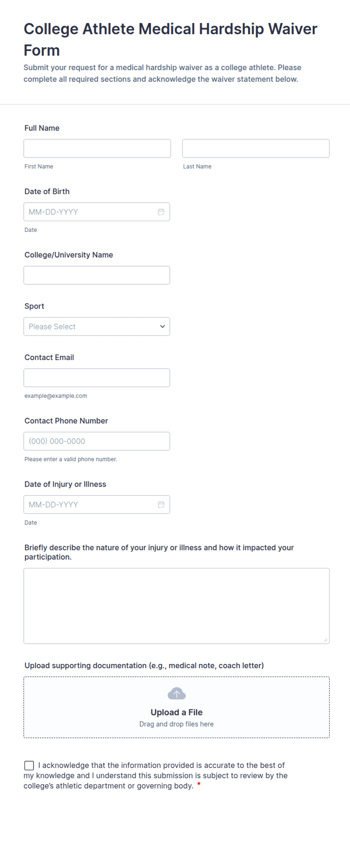Click the cloud upload icon

(x=177, y=694)
